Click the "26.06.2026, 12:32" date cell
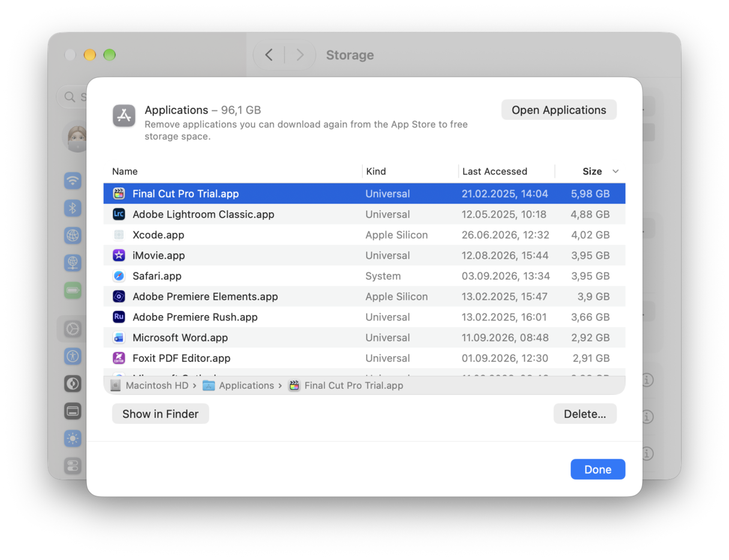Image resolution: width=729 pixels, height=560 pixels. pos(505,235)
